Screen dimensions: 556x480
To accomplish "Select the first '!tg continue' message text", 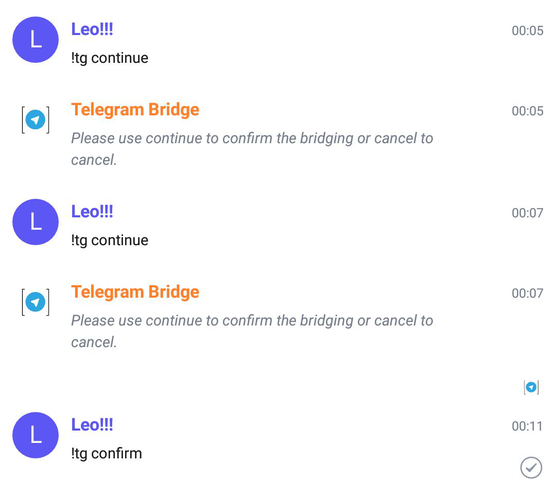I will 110,58.
